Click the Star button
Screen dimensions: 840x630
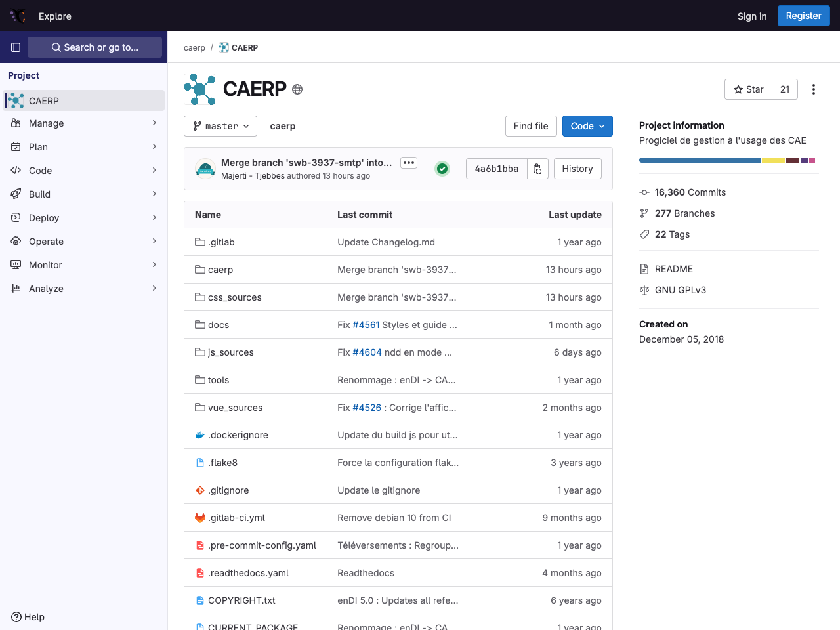pyautogui.click(x=748, y=89)
